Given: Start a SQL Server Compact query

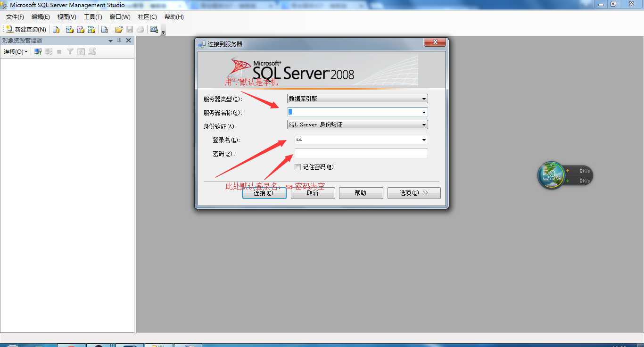Looking at the screenshot, I should pos(105,29).
